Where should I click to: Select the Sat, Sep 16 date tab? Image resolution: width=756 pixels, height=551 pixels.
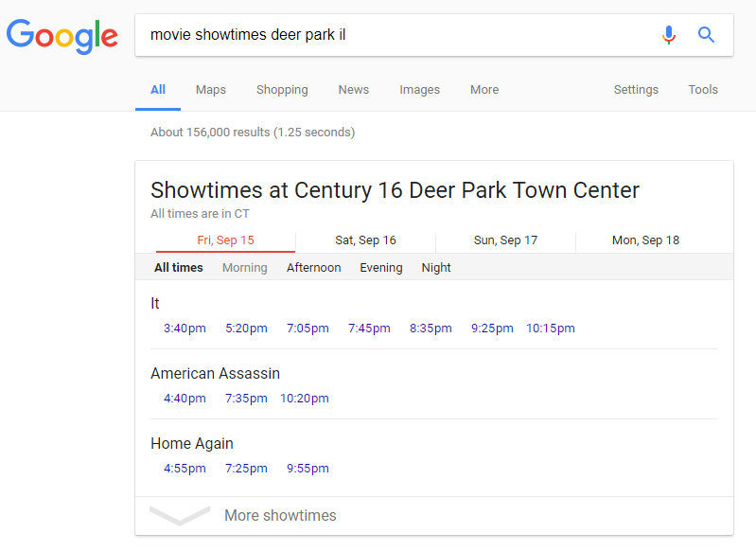pyautogui.click(x=365, y=240)
